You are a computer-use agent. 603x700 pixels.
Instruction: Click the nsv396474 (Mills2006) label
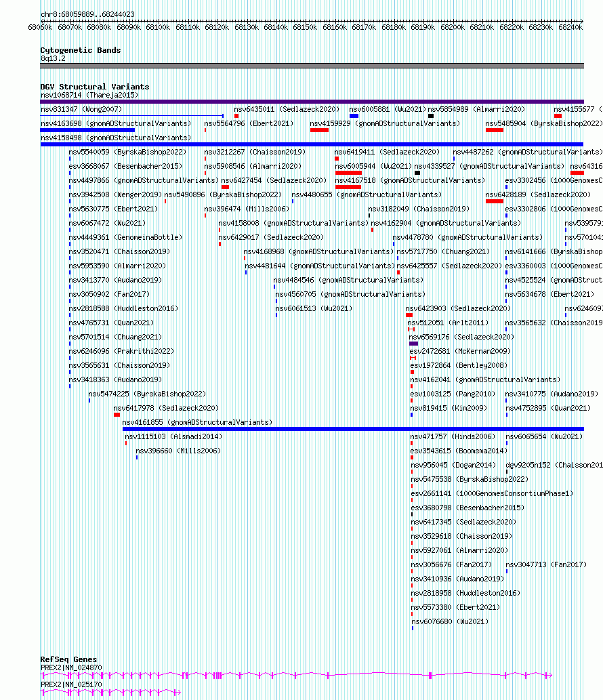pos(247,209)
